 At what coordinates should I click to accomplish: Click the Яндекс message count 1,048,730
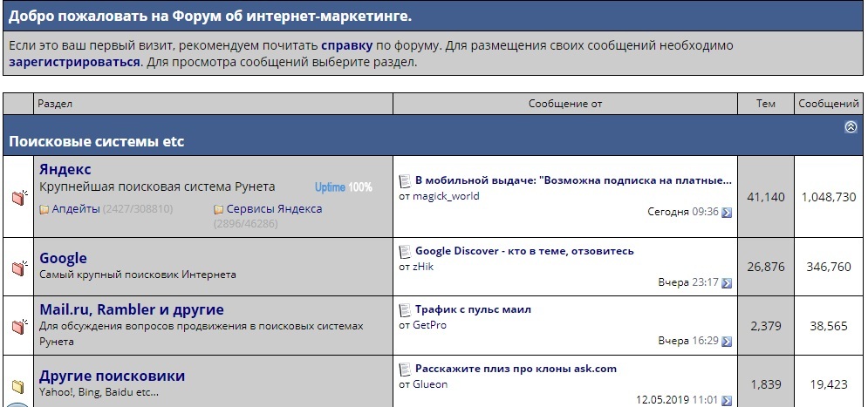(829, 197)
